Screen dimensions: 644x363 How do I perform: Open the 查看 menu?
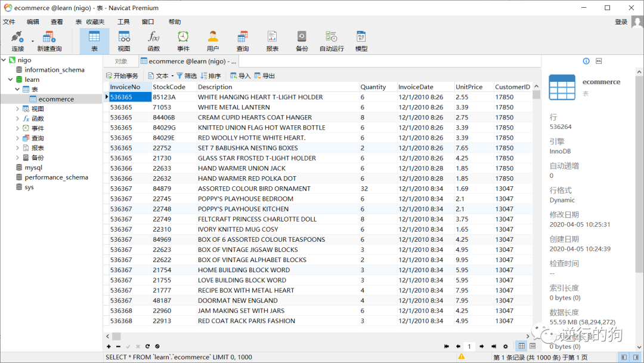tap(57, 21)
